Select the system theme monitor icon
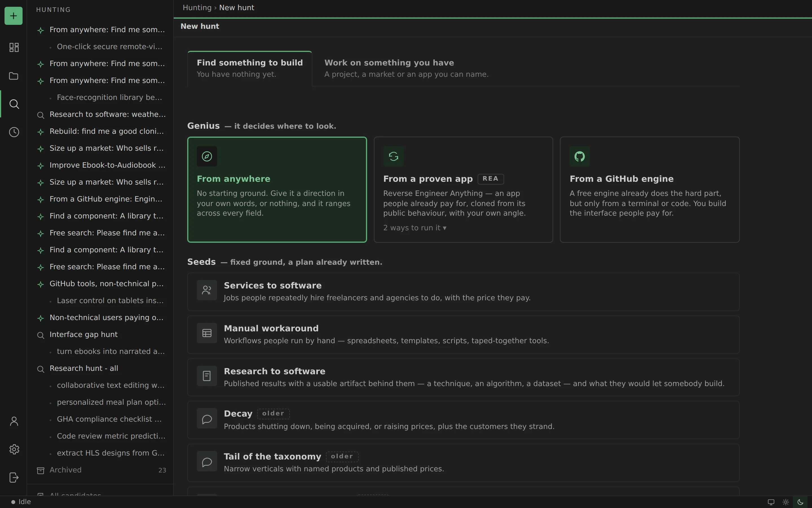Image resolution: width=812 pixels, height=508 pixels. point(771,502)
